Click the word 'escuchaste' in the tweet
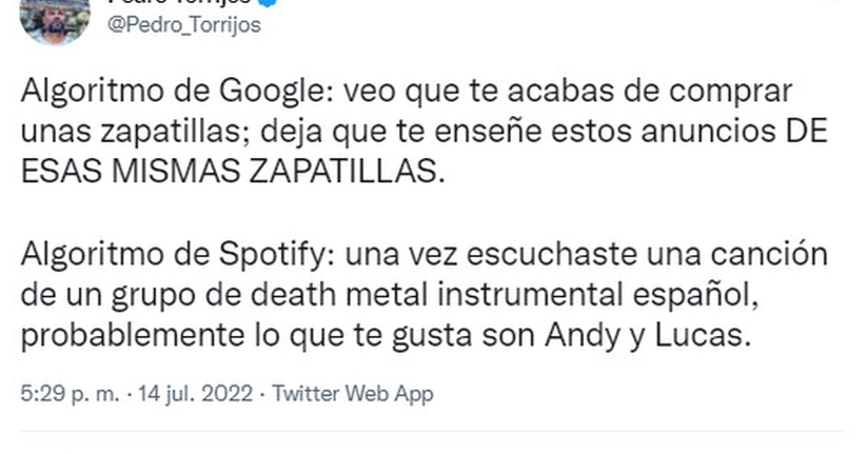This screenshot has height=454, width=868. 552,255
